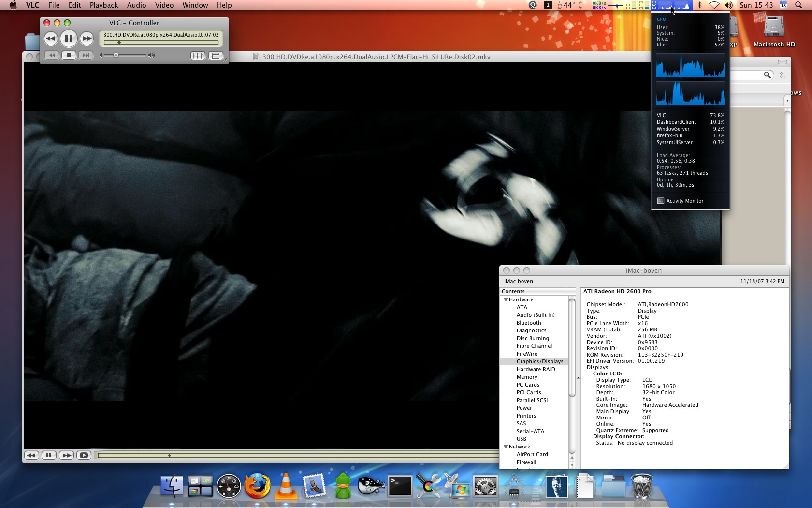Click the temperature 44° menu bar item

point(570,5)
